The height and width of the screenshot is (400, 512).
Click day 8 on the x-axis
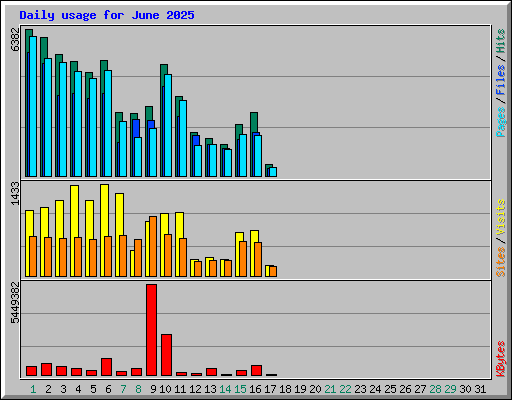coord(138,389)
